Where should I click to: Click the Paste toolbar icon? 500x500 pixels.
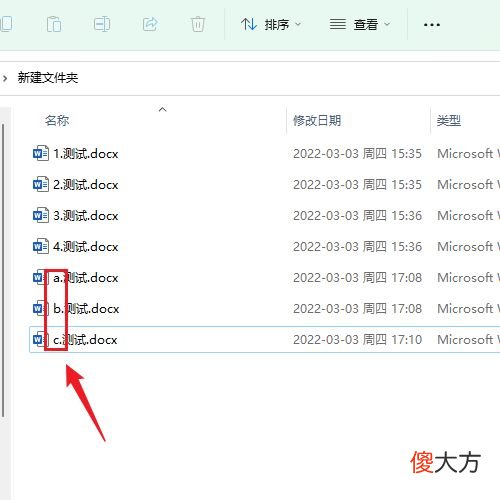(x=54, y=24)
